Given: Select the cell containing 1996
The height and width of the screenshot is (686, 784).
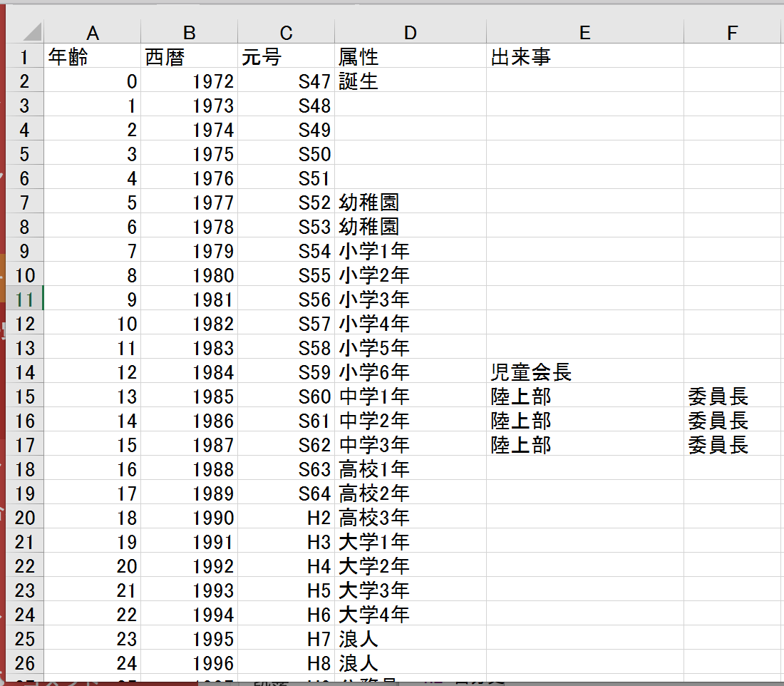Looking at the screenshot, I should (x=189, y=663).
